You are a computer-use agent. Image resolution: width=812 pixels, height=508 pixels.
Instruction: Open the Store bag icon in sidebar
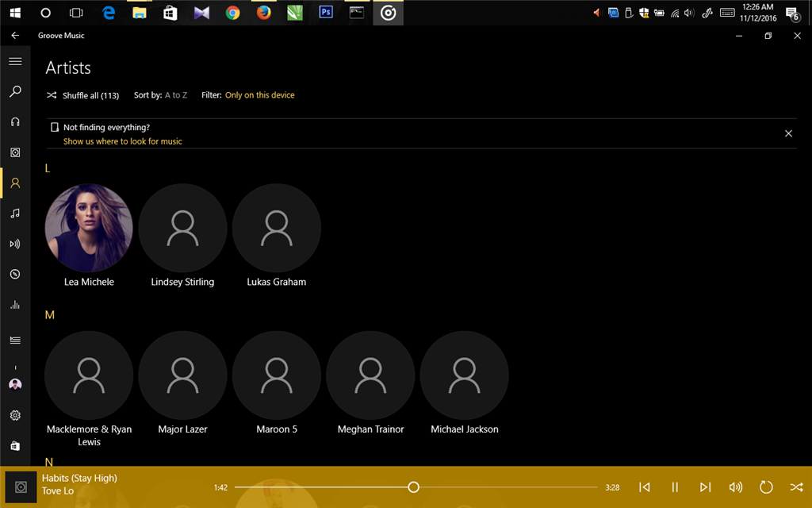(x=15, y=446)
